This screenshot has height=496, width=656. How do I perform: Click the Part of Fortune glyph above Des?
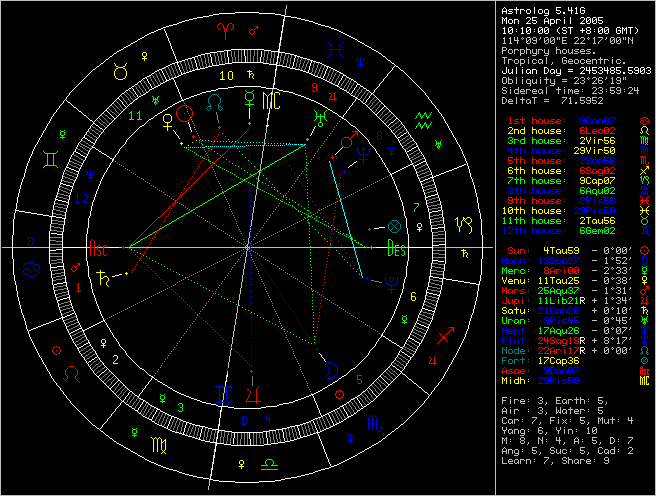(392, 226)
